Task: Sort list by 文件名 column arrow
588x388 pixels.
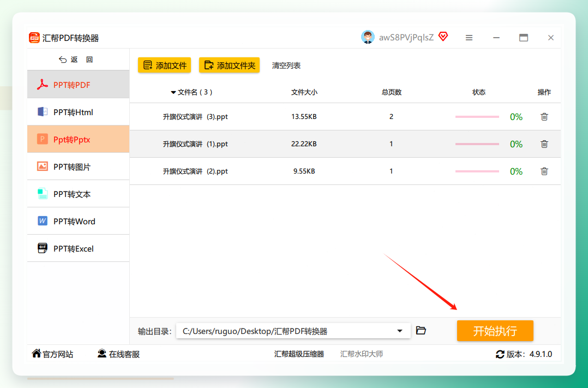Action: 173,92
